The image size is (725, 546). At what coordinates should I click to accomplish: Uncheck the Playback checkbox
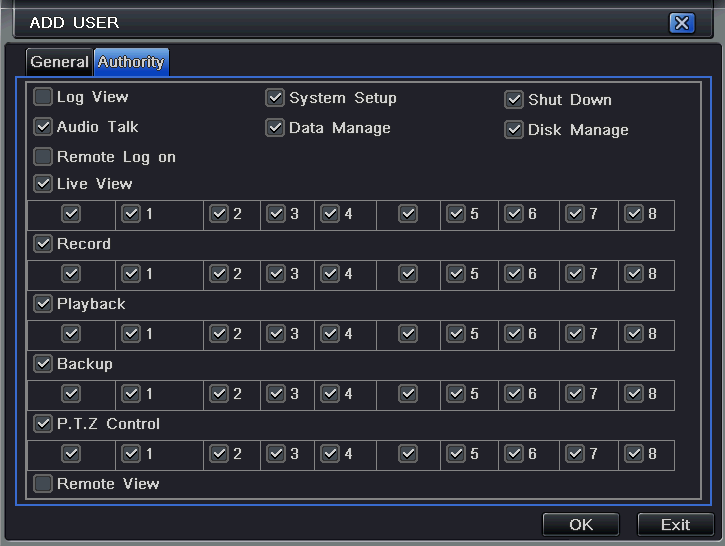43,304
